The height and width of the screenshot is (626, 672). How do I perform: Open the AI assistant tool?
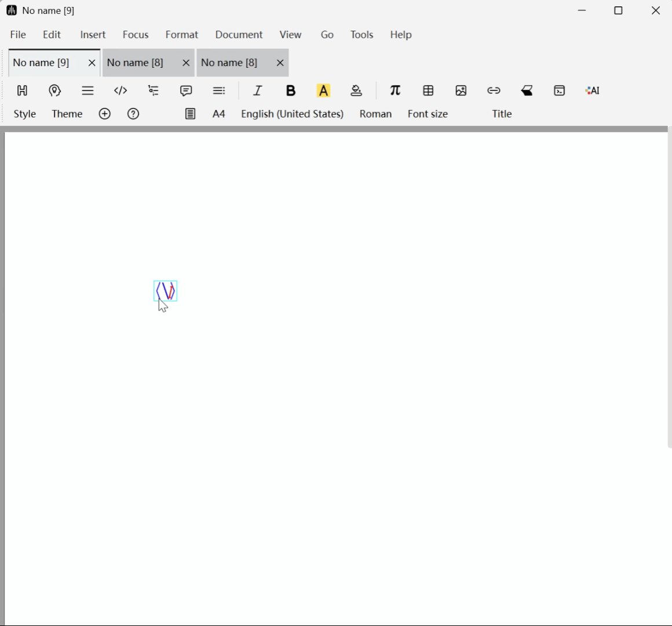coord(592,90)
